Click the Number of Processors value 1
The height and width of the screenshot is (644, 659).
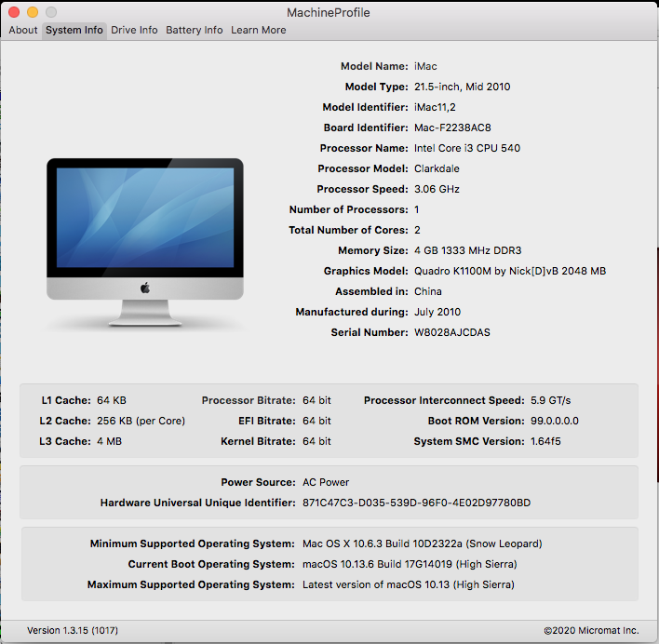pos(416,209)
